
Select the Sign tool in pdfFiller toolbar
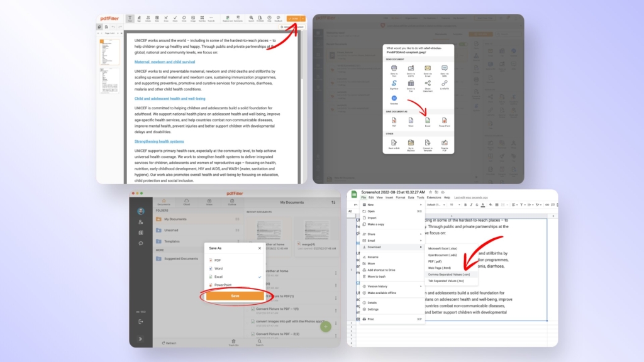[139, 19]
